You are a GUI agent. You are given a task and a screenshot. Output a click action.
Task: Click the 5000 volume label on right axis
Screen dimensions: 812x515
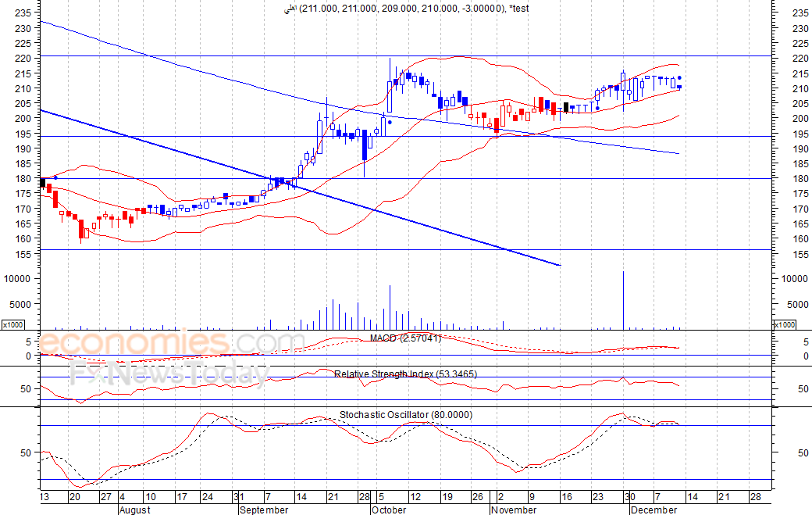pyautogui.click(x=797, y=305)
